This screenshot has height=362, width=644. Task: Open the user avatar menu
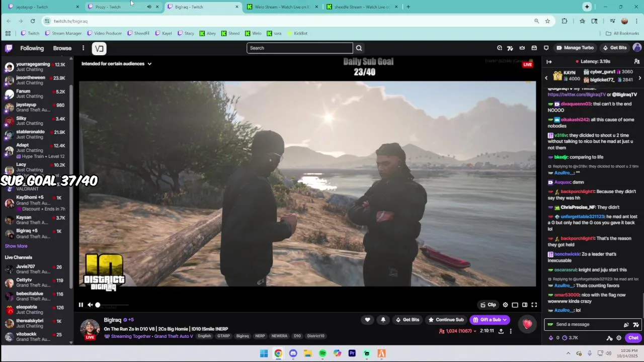(637, 48)
